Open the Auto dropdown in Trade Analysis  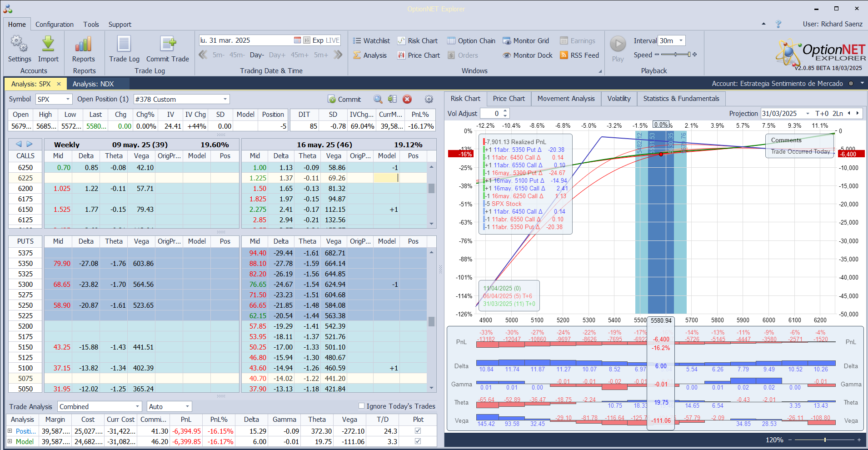point(187,406)
